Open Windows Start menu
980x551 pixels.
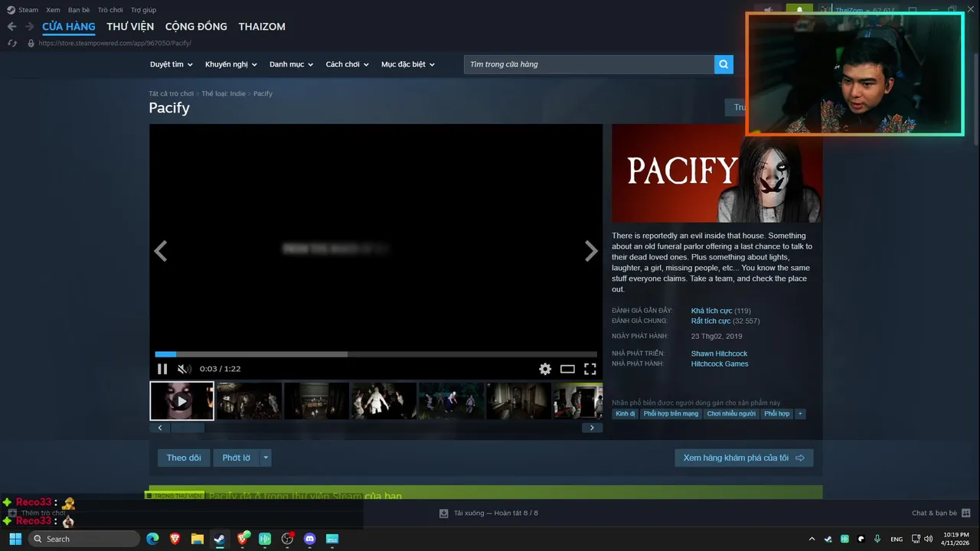[x=15, y=539]
